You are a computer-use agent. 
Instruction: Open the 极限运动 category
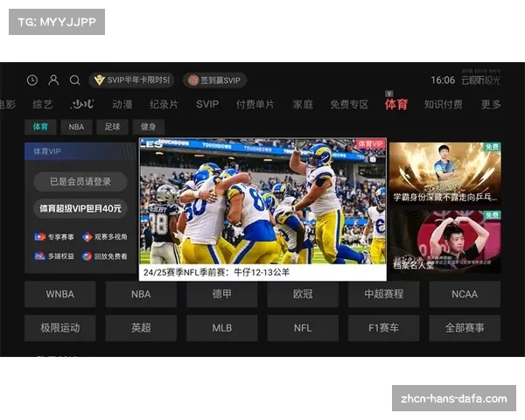coord(60,328)
